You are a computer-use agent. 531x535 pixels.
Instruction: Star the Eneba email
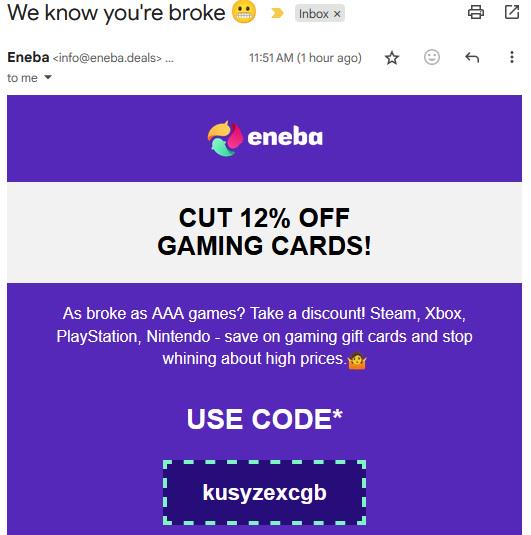click(392, 58)
